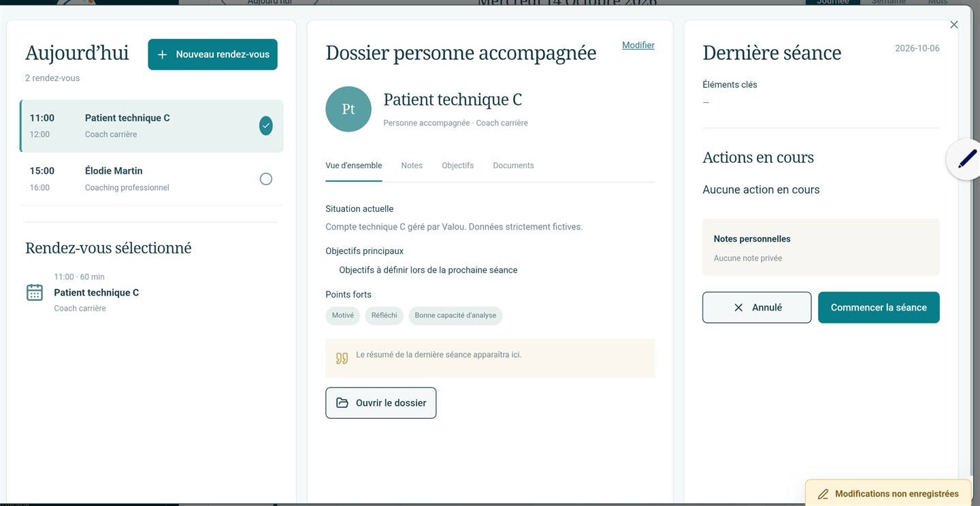Click the Éléments clés label
The height and width of the screenshot is (506, 980).
click(730, 85)
